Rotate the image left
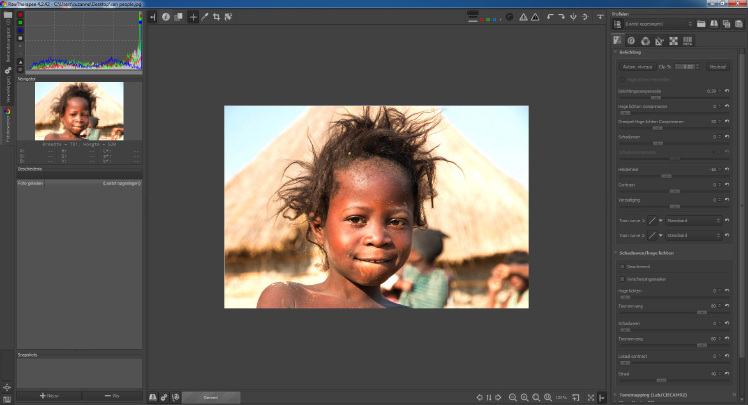The image size is (748, 405). [550, 17]
